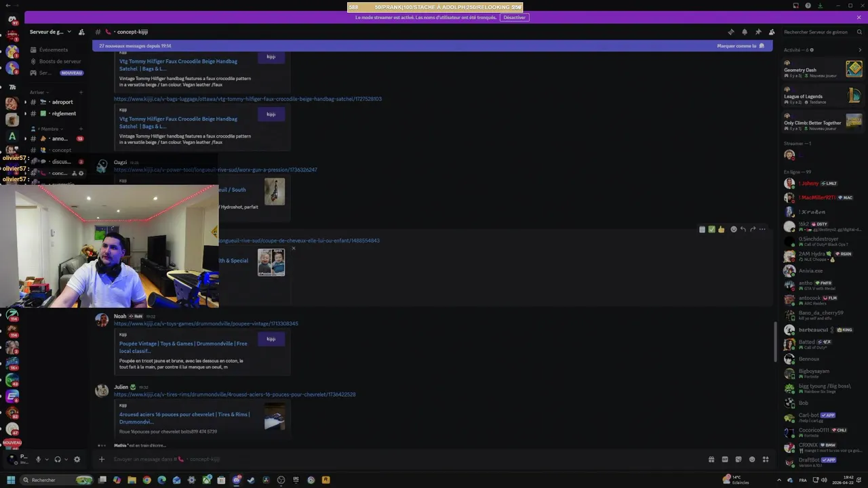Open the tire rims listing thumbnail
Image resolution: width=868 pixels, height=488 pixels.
click(275, 417)
